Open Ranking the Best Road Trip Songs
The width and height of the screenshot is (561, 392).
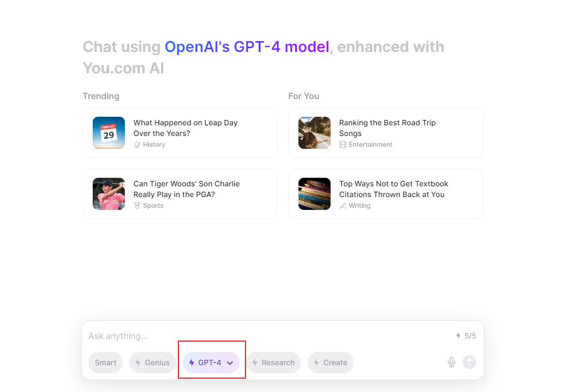pyautogui.click(x=386, y=133)
